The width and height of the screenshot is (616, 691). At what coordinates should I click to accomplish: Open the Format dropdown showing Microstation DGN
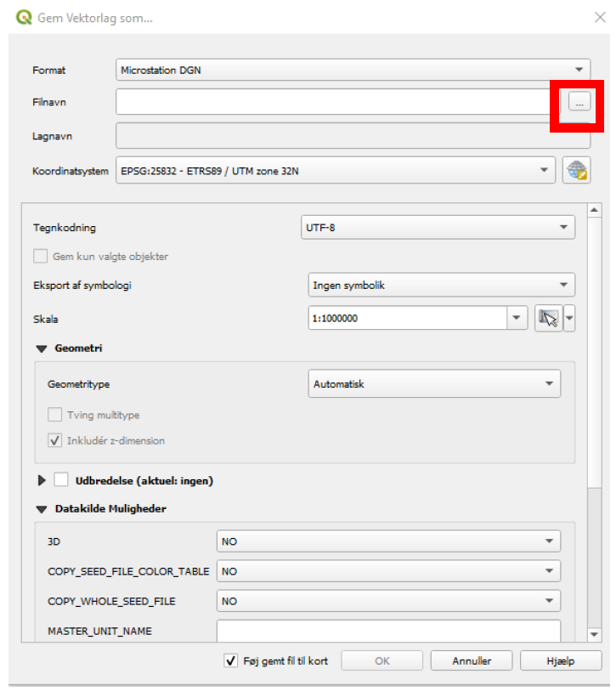353,71
